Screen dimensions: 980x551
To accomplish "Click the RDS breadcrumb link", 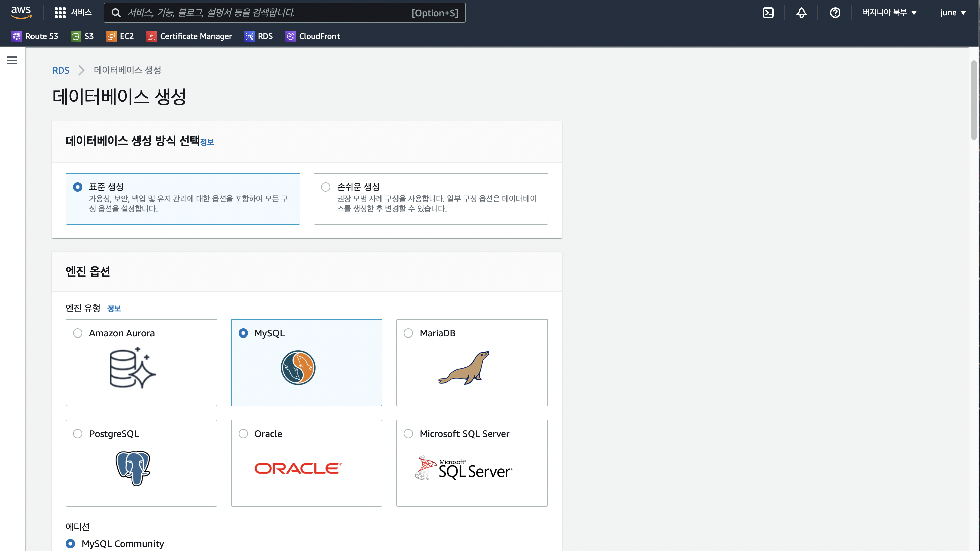I will pos(61,70).
